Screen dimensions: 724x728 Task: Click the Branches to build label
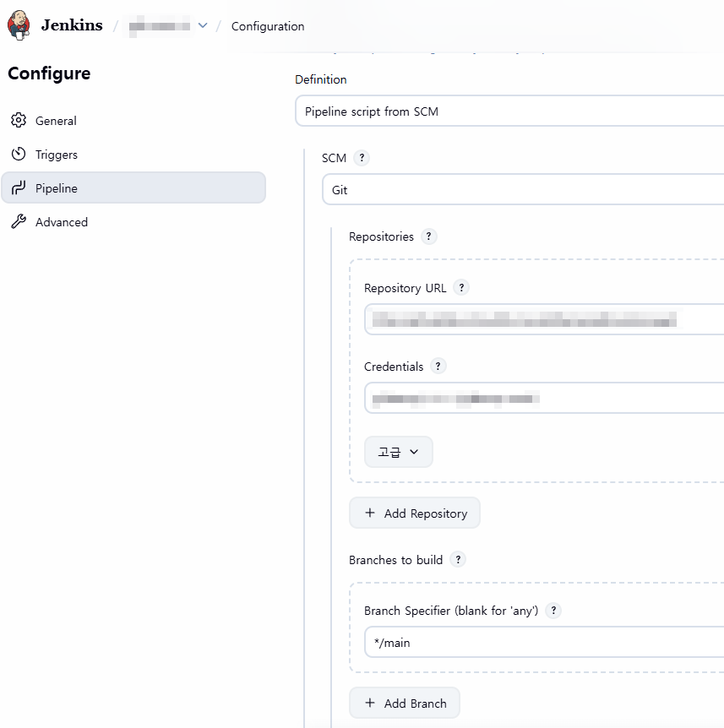395,560
